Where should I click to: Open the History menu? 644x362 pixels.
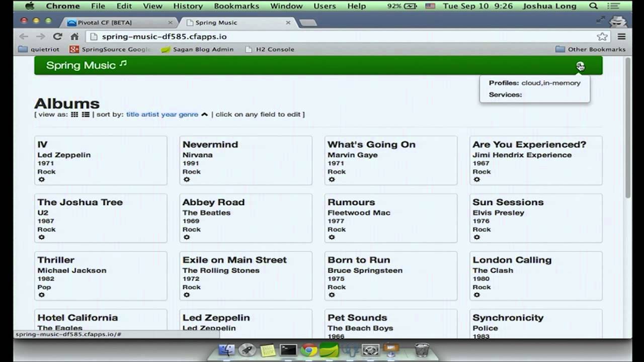[188, 6]
